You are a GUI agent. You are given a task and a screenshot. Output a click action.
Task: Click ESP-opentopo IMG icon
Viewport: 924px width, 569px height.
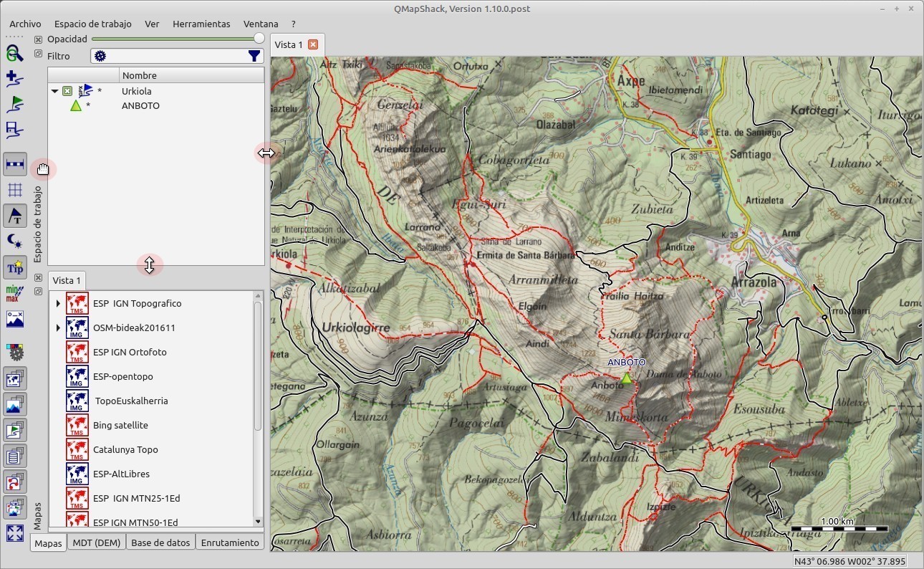(x=77, y=376)
